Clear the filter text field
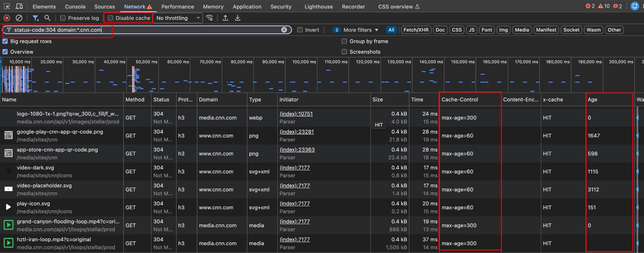This screenshot has height=253, width=644. 284,30
